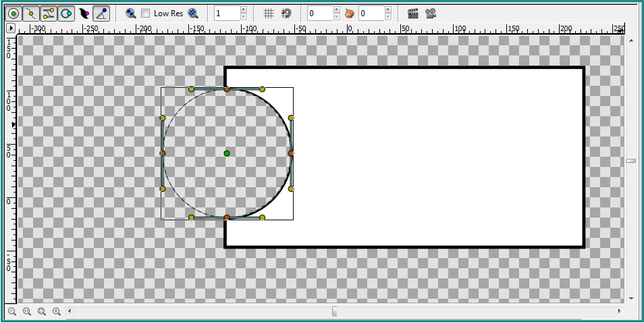
Task: Increase future onion skin frames
Action: [388, 10]
